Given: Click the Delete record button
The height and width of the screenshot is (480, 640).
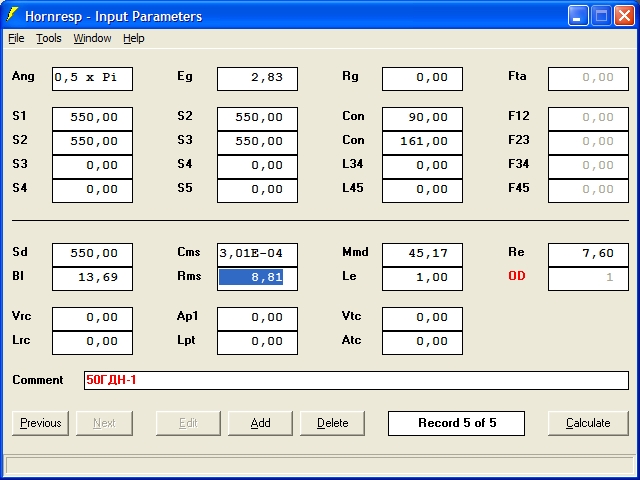Looking at the screenshot, I should (x=333, y=423).
